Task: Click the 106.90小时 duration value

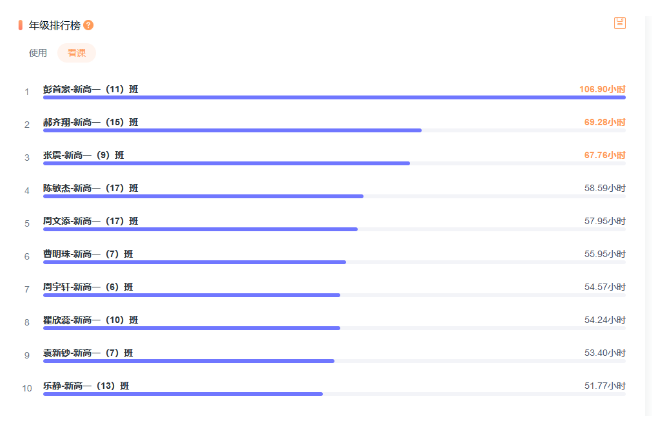Action: [x=602, y=89]
